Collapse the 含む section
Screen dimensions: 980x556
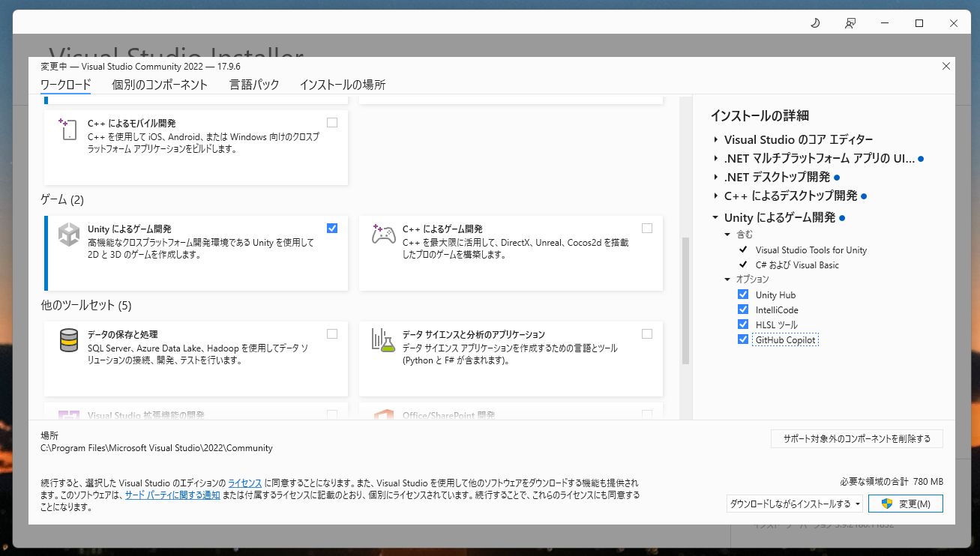[727, 235]
